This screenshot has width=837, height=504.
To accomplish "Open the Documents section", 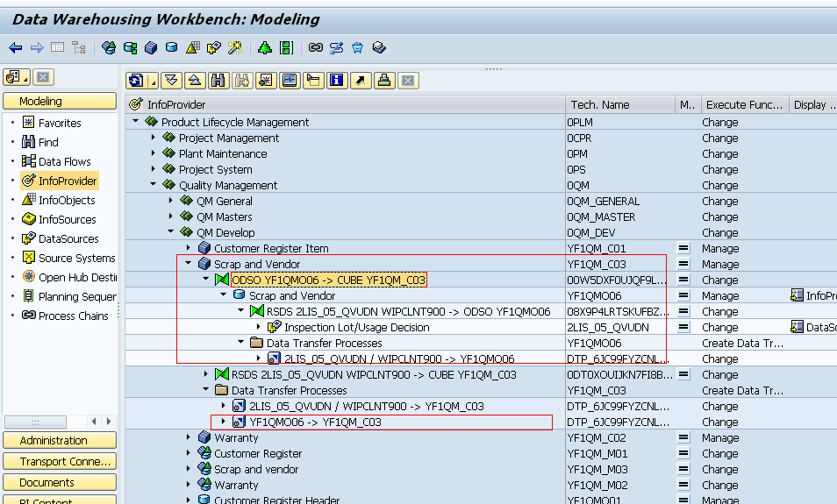I will click(60, 483).
